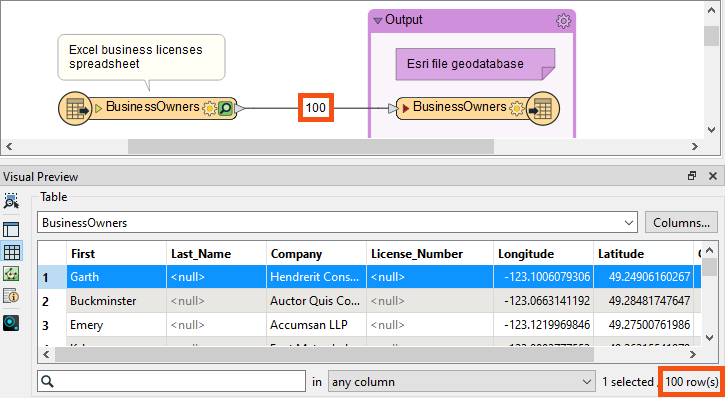Click the table horizontal scrollbar thumb
The image size is (725, 398).
[x=324, y=355]
